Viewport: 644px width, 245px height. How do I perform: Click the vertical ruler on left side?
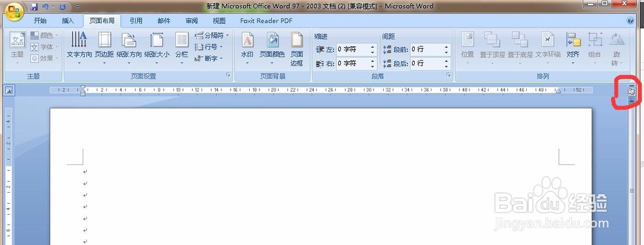pyautogui.click(x=8, y=177)
